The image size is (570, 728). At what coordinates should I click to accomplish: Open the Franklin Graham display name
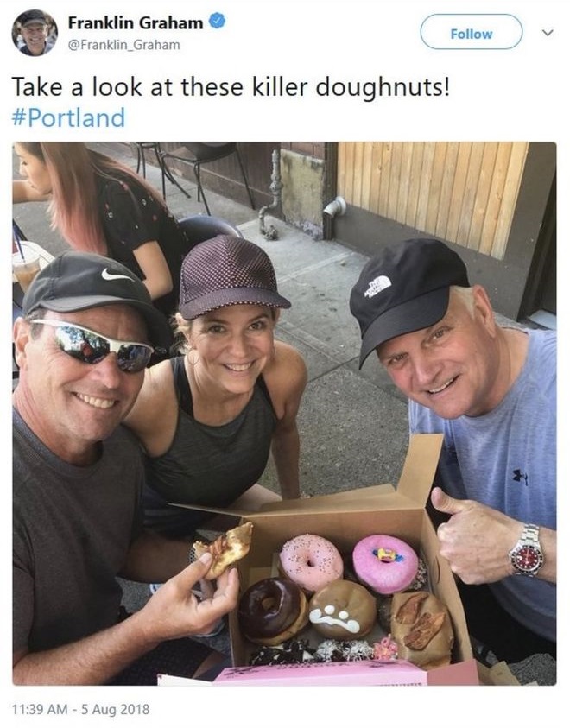pyautogui.click(x=135, y=22)
